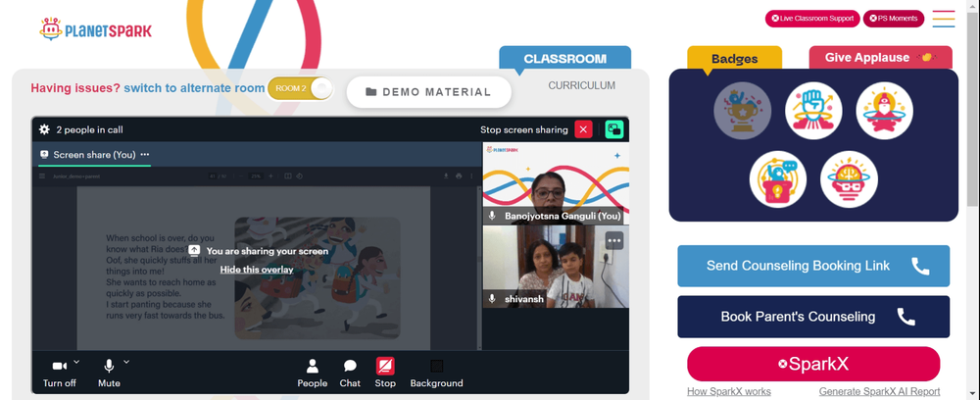Award the meditating wizard badge
Screen dimensions: 980x400
[x=884, y=111]
